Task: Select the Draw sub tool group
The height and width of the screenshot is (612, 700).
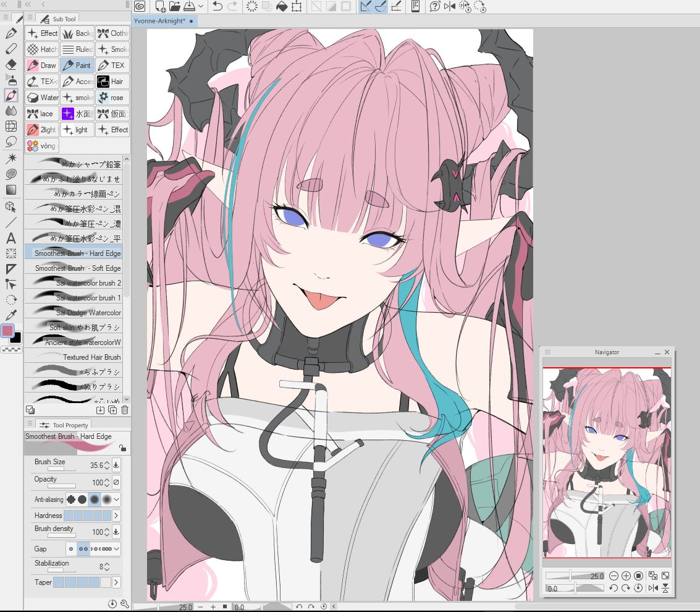Action: pyautogui.click(x=42, y=66)
